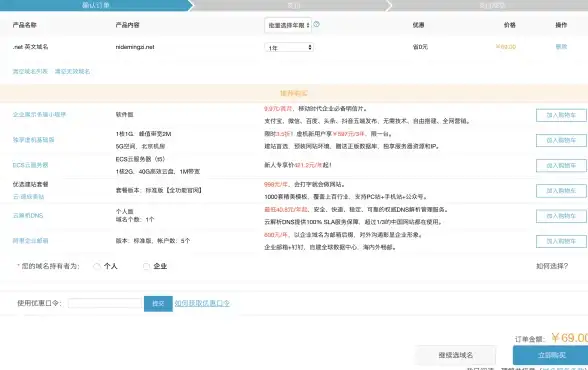Click the middle payment step in progress bar
Screen dimensions: 588x370
[293, 5]
